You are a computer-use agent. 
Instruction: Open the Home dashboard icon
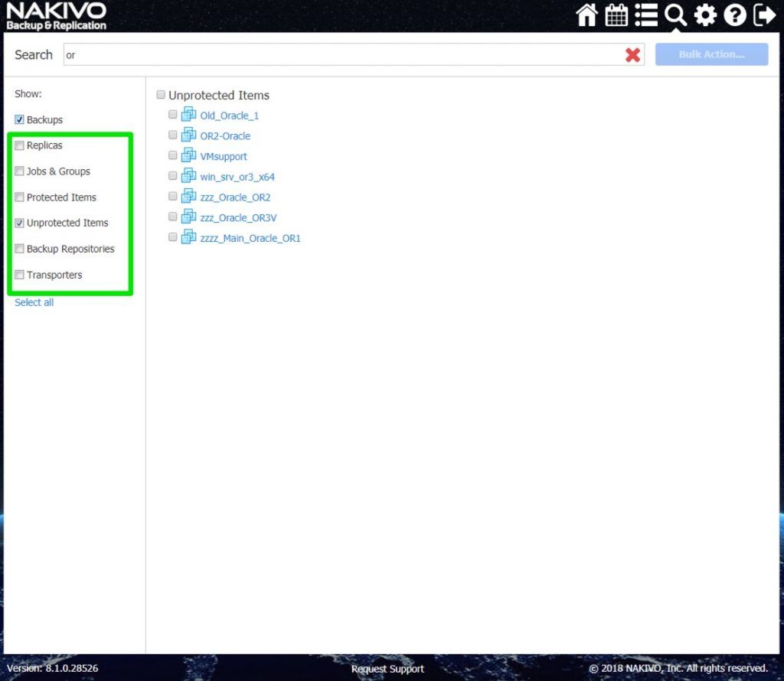586,15
